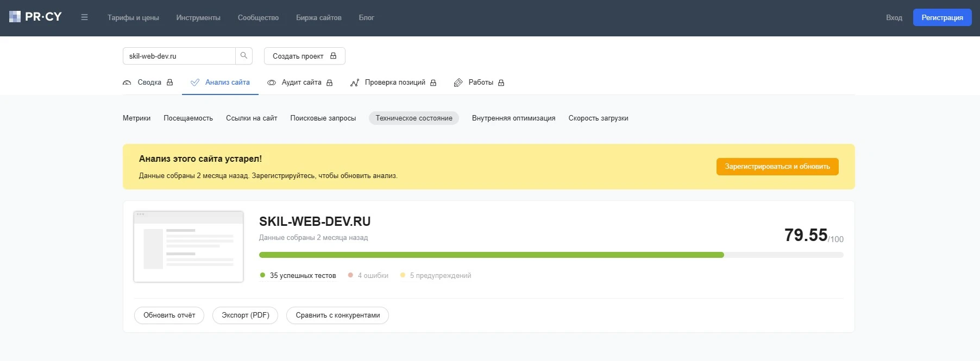980x361 pixels.
Task: Switch to the Работы tab
Action: point(479,83)
